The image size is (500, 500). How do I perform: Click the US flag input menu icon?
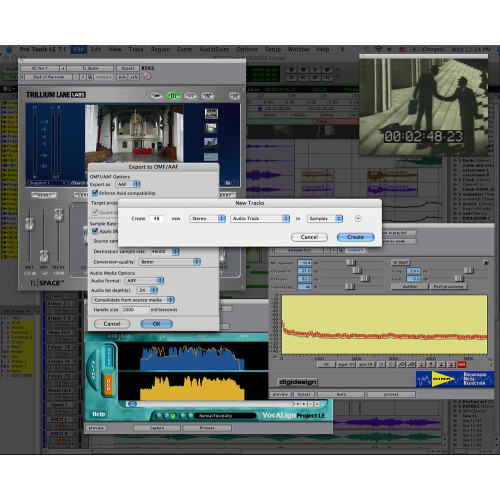coord(403,49)
